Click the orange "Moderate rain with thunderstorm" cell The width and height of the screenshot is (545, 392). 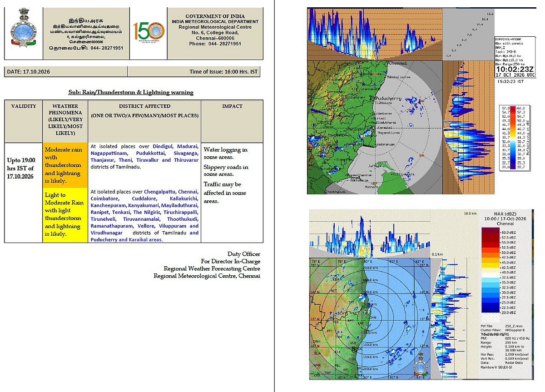64,165
